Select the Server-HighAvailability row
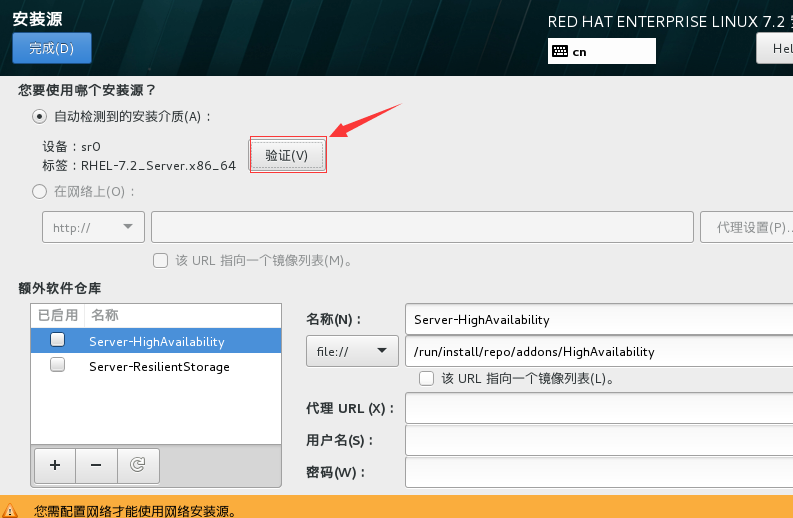793x518 pixels. 156,340
